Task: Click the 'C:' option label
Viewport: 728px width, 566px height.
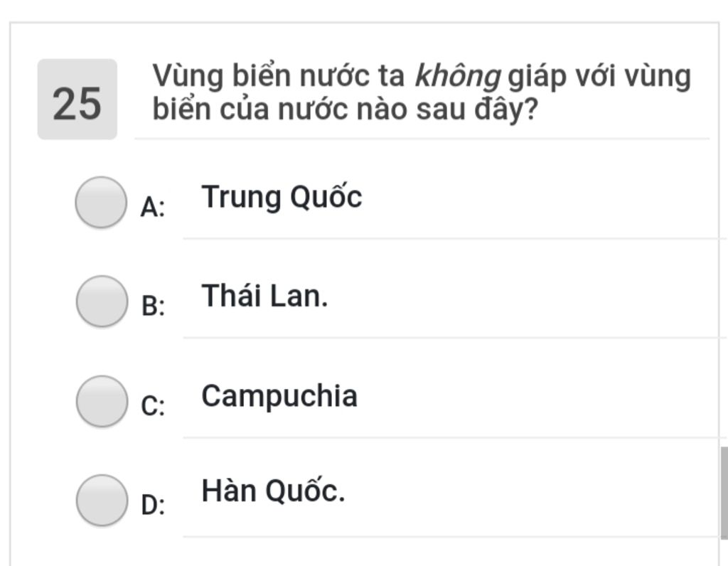Action: click(x=153, y=406)
